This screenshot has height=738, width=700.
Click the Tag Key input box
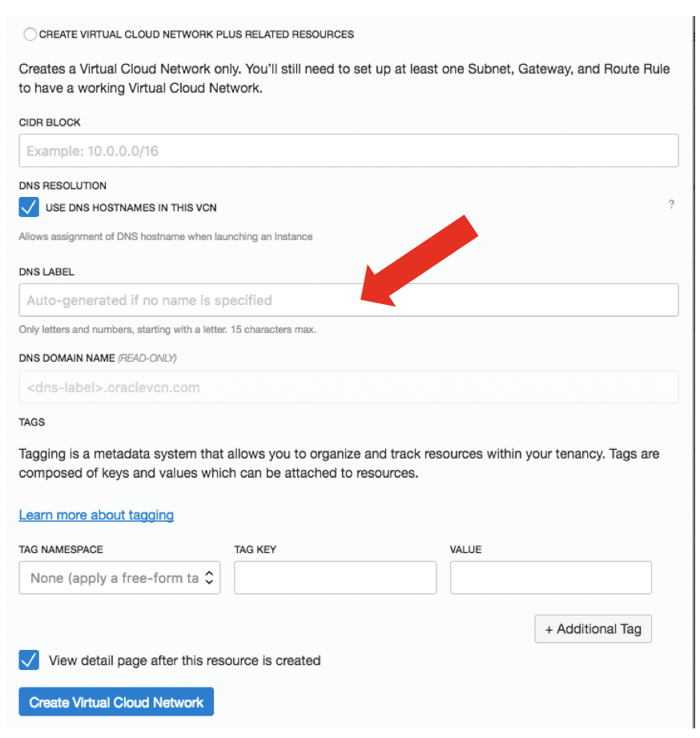point(335,577)
